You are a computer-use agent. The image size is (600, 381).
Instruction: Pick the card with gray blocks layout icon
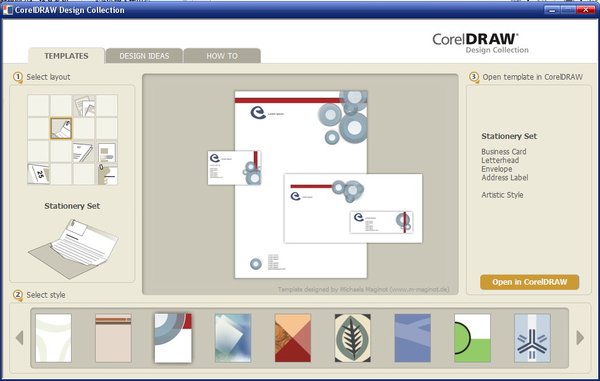click(x=107, y=151)
